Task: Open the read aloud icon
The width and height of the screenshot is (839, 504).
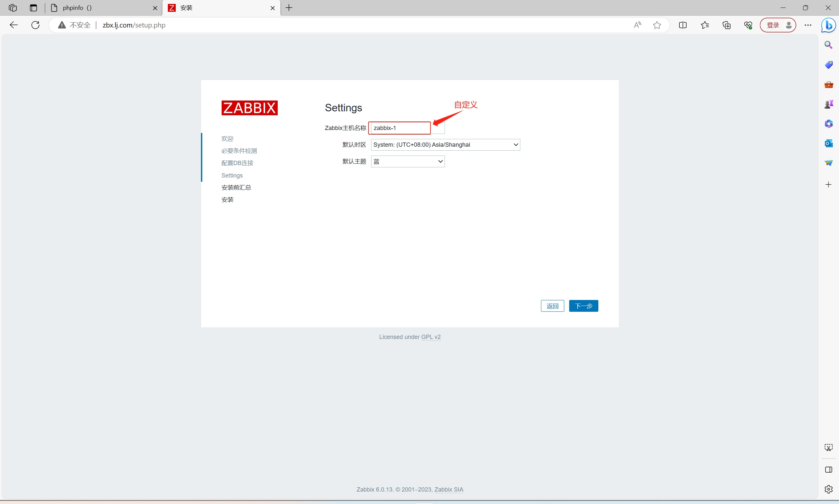Action: coord(637,25)
